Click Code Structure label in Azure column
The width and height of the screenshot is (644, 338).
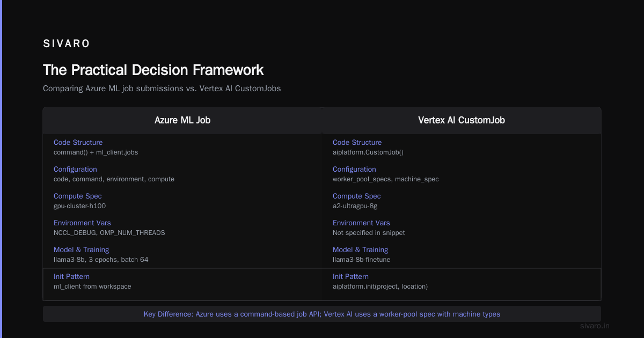(x=78, y=143)
